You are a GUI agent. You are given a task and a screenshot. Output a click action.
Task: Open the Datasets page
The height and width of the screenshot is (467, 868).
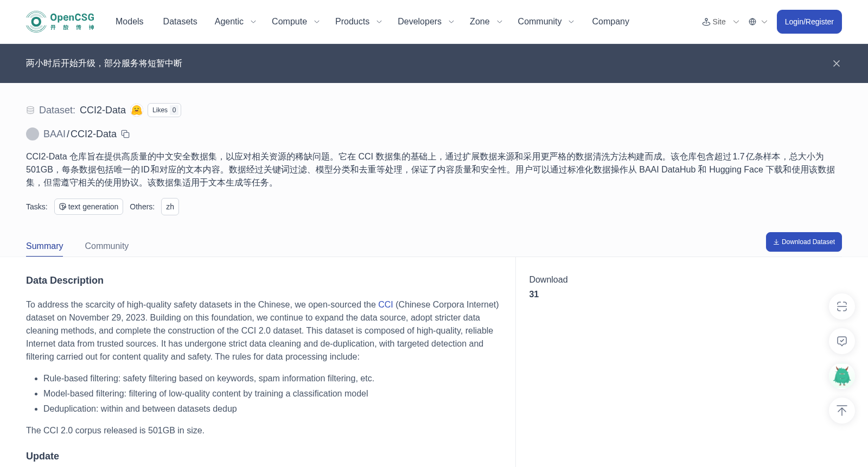pyautogui.click(x=180, y=22)
